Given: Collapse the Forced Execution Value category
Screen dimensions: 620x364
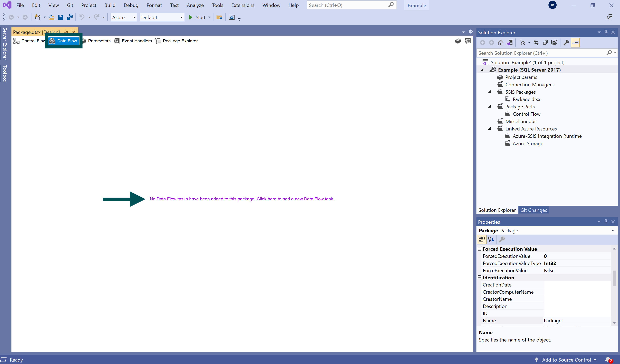Looking at the screenshot, I should (480, 249).
